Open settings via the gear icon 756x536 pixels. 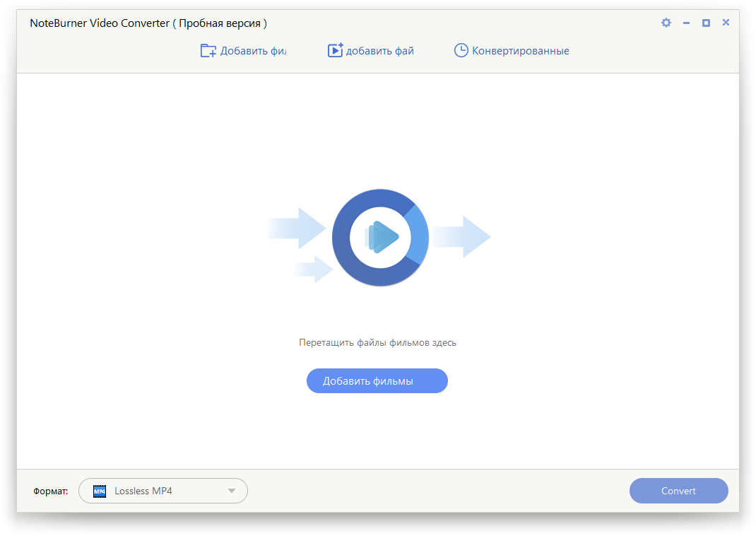666,22
